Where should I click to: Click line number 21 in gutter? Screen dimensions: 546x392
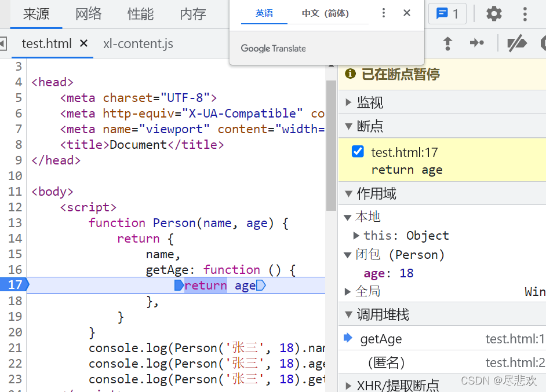point(15,348)
